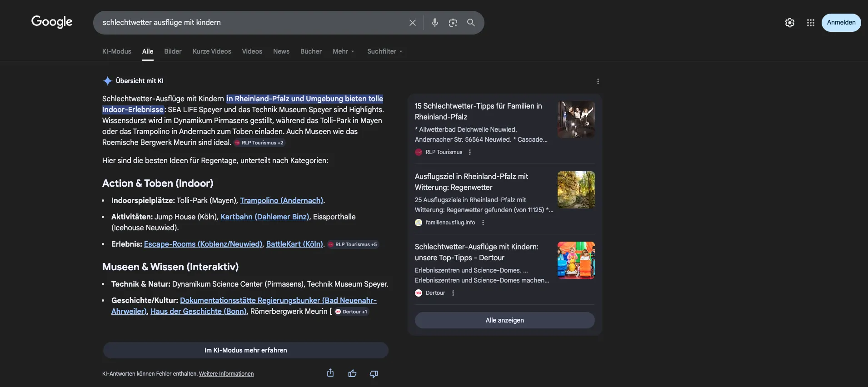Click the Anmelden button
The image size is (868, 387).
coord(841,23)
